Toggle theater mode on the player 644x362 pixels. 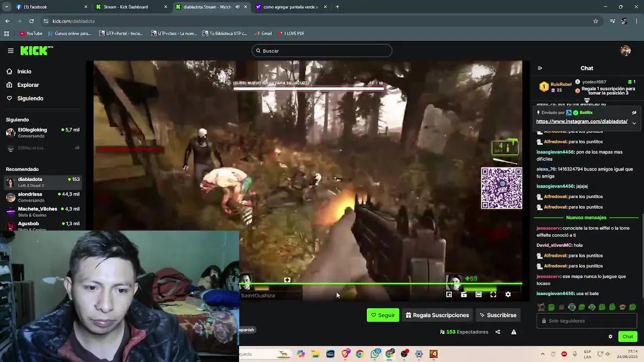pyautogui.click(x=478, y=295)
